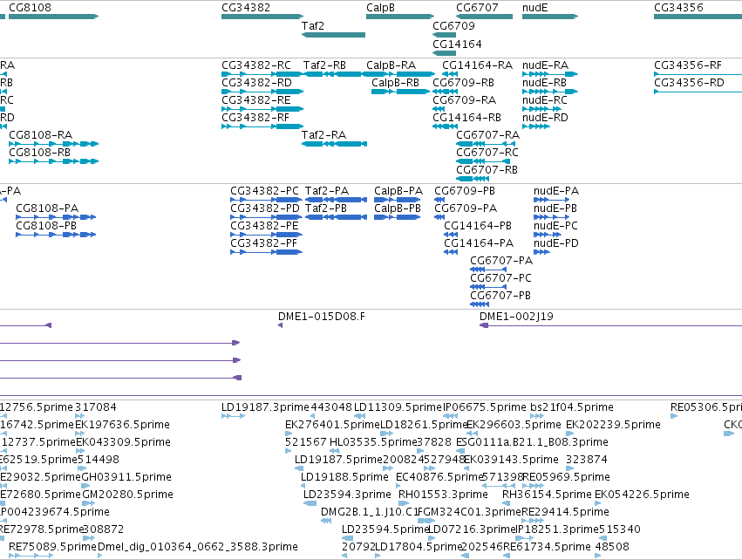Click protein CG6709-PA
The width and height of the screenshot is (742, 560).
coord(466,208)
